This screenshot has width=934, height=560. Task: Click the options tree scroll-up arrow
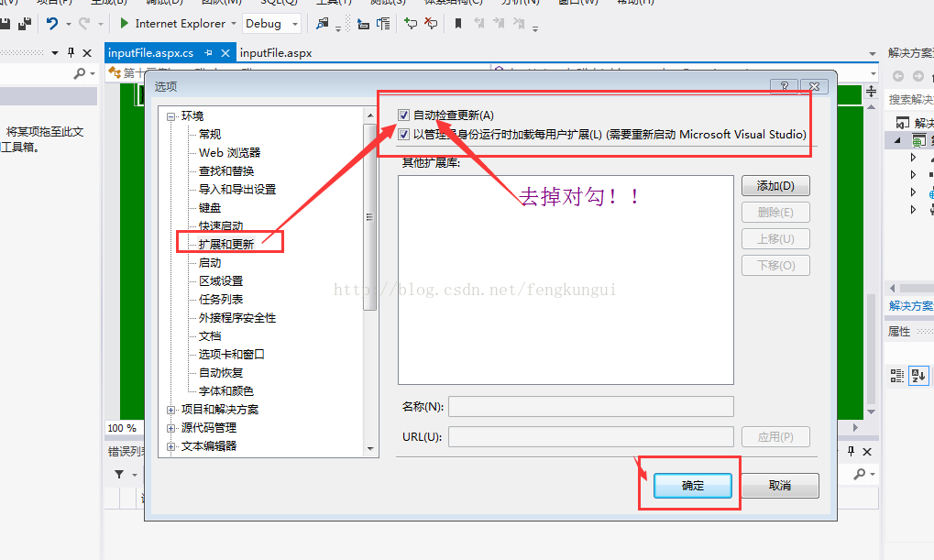[370, 115]
